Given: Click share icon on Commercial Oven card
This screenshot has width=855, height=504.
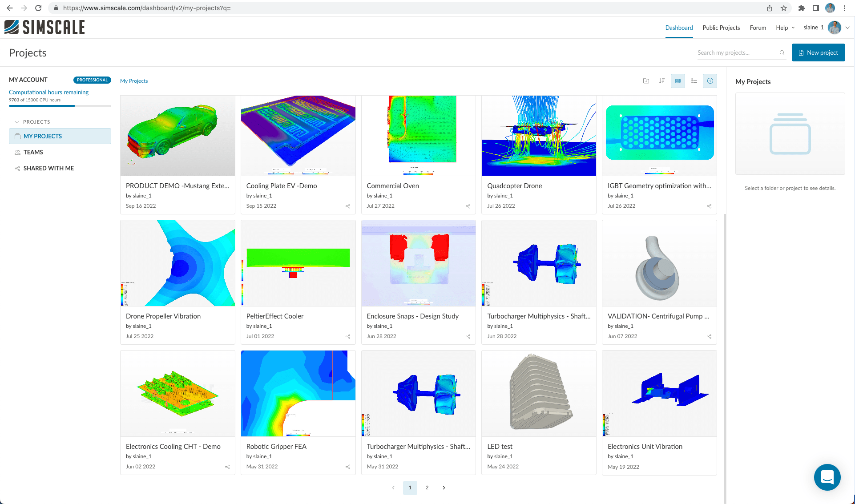Looking at the screenshot, I should [468, 206].
